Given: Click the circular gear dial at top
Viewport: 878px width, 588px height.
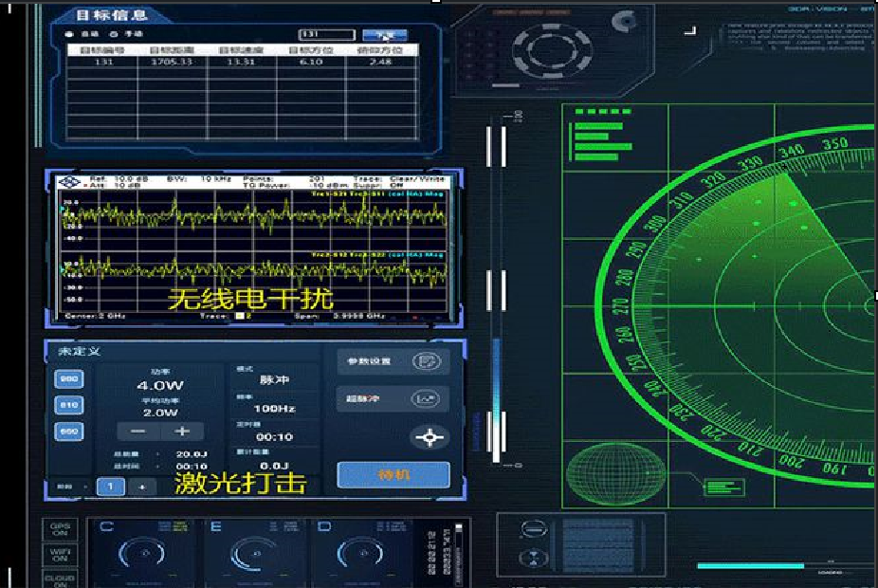Looking at the screenshot, I should [552, 50].
